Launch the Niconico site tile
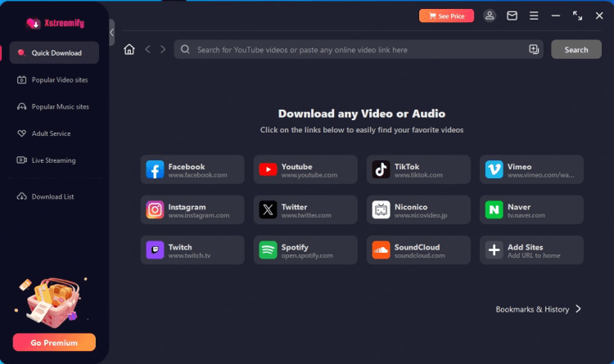Viewport: 614px width, 364px height. [x=418, y=210]
